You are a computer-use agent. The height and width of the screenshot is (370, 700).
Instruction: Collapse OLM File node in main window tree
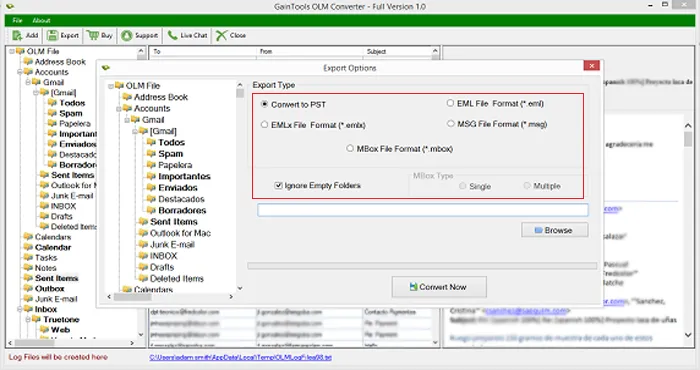tap(12, 51)
